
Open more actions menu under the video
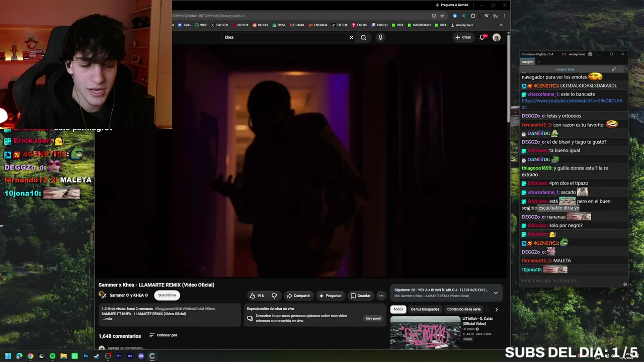click(x=381, y=296)
